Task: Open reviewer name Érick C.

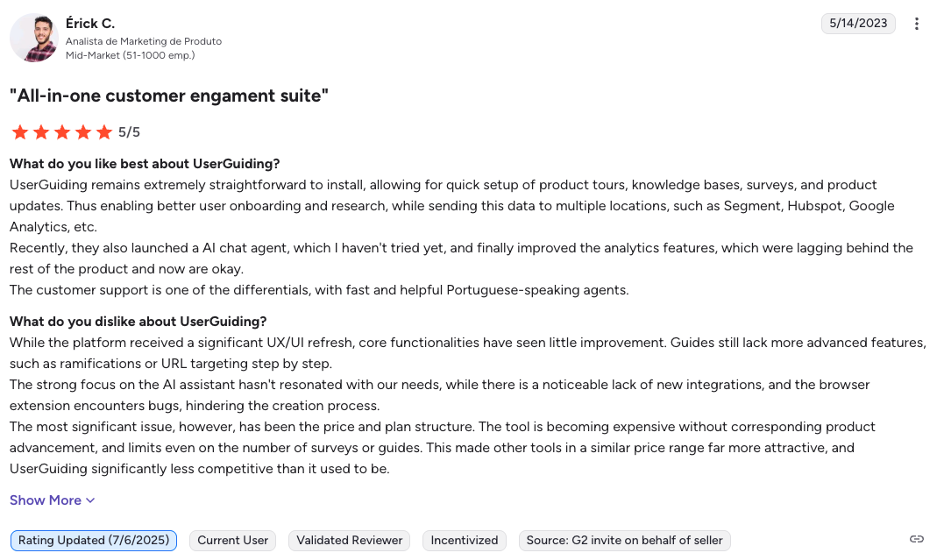Action: 90,23
